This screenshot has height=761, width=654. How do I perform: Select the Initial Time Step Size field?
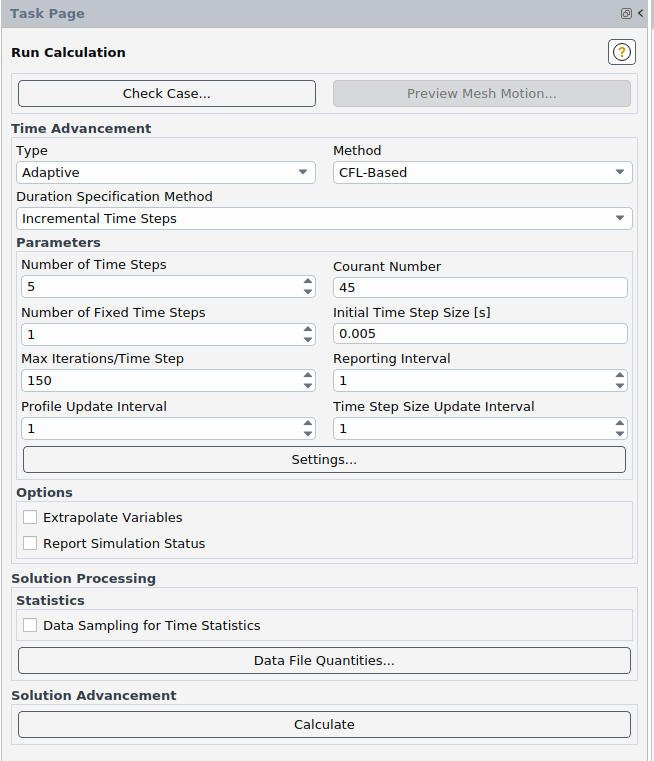480,334
